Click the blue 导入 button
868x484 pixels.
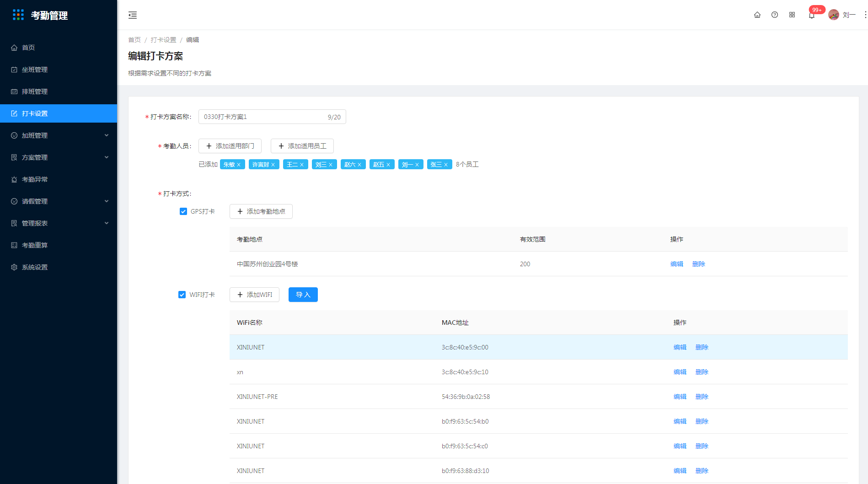(x=303, y=295)
